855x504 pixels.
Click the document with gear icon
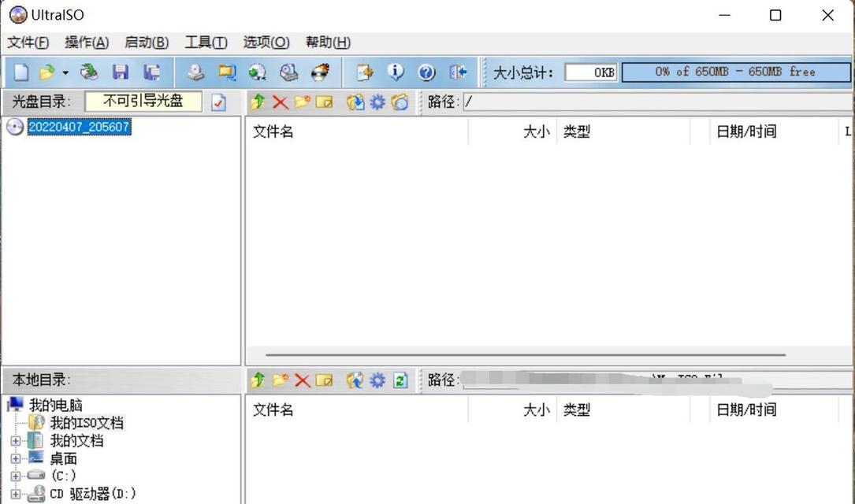pyautogui.click(x=364, y=72)
